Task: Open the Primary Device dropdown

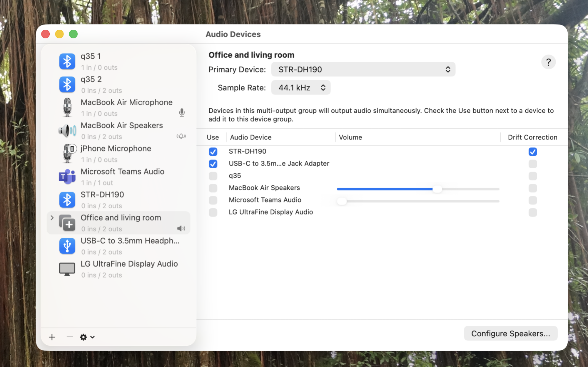Action: (363, 69)
